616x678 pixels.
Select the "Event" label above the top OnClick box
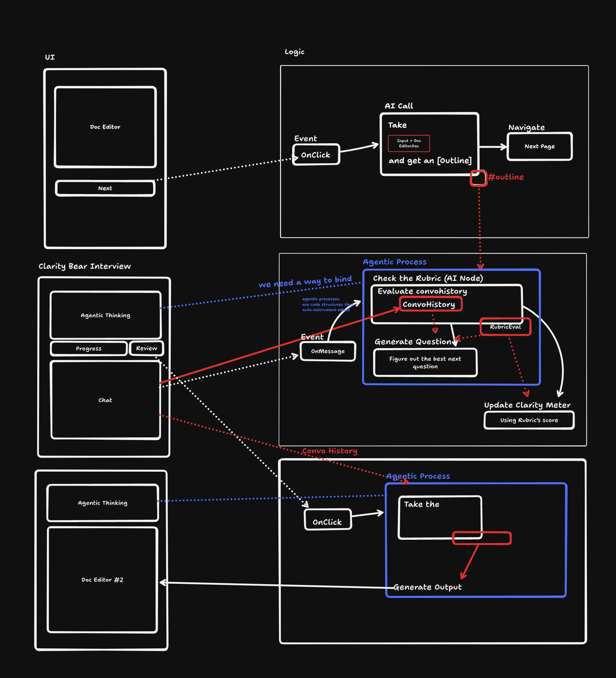[305, 138]
